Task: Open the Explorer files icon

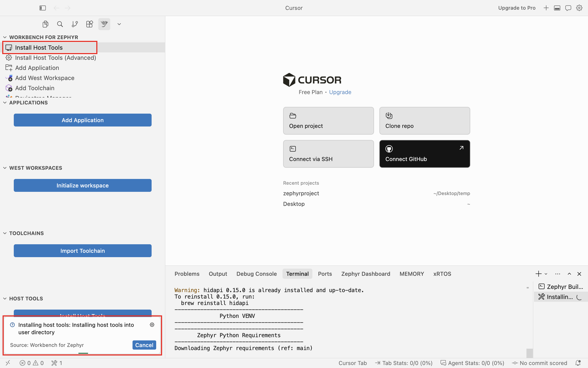Action: 46,24
